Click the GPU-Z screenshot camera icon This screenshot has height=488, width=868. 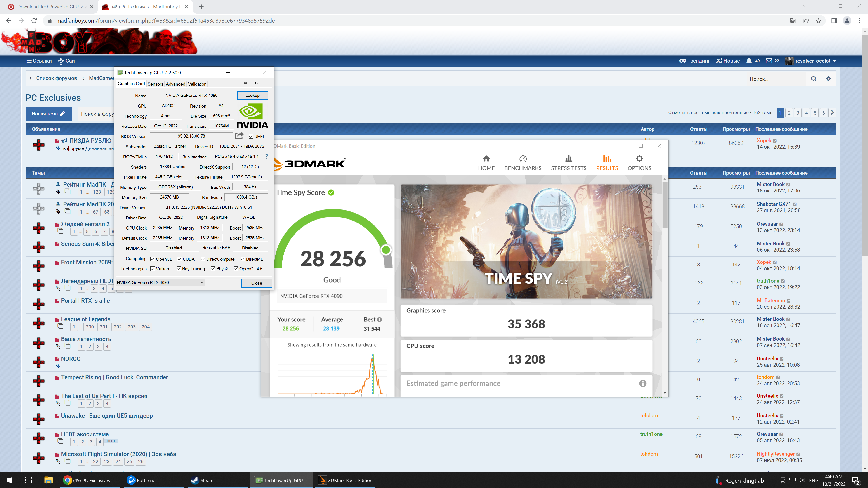click(245, 83)
